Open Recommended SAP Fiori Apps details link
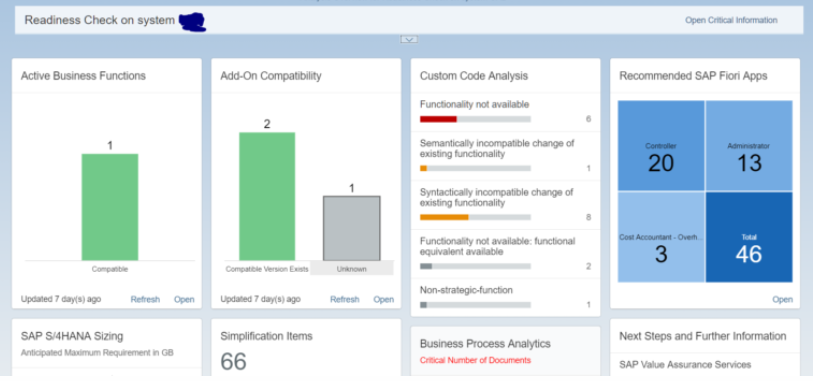The image size is (813, 381). pos(782,299)
